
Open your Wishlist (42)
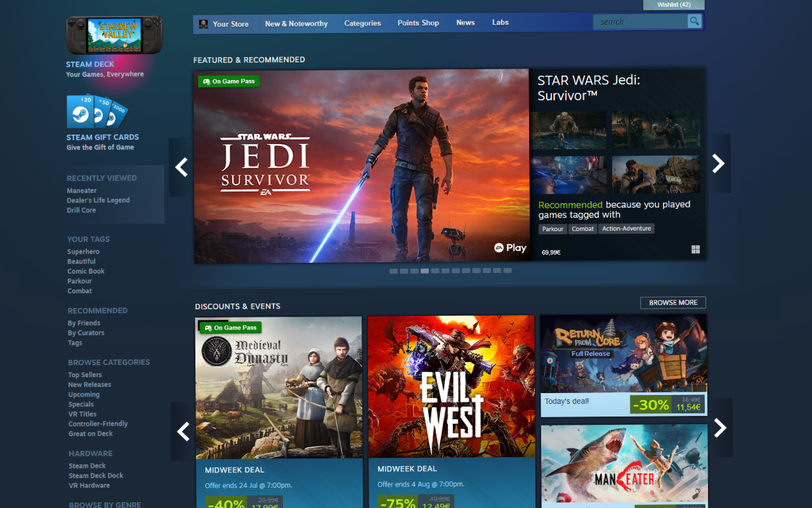click(674, 4)
